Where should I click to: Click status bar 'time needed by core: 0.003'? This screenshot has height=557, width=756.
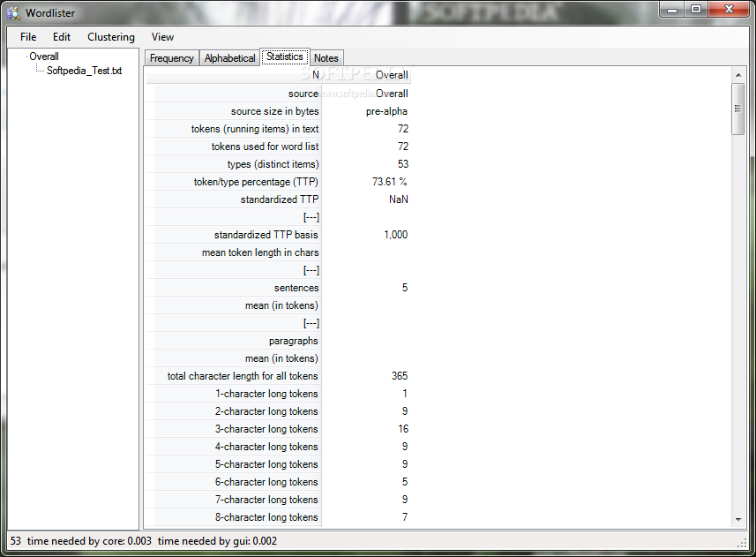point(89,541)
